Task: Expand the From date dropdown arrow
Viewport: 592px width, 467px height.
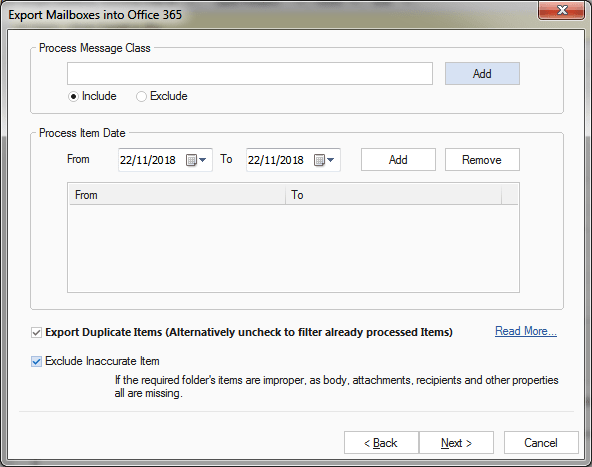Action: coord(203,160)
